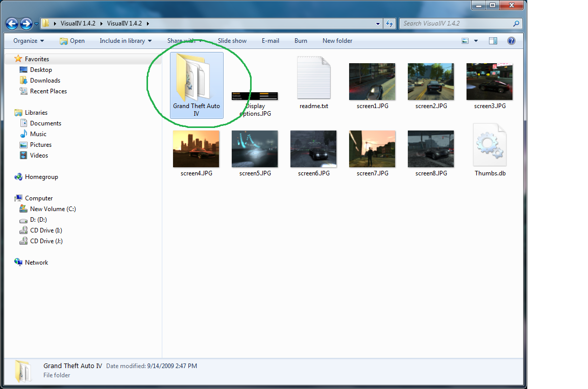Click Date modified value in details pane
This screenshot has width=588, height=389.
click(x=171, y=366)
